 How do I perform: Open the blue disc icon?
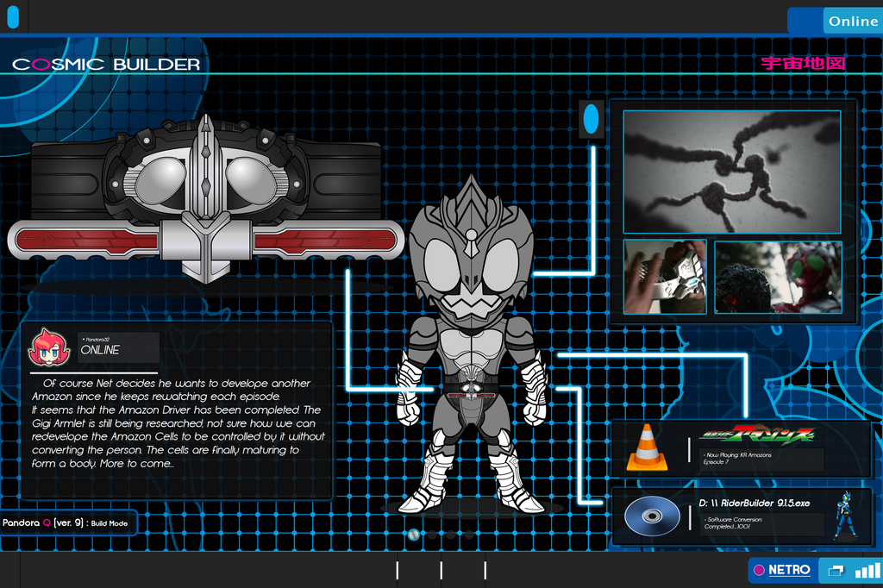[652, 516]
